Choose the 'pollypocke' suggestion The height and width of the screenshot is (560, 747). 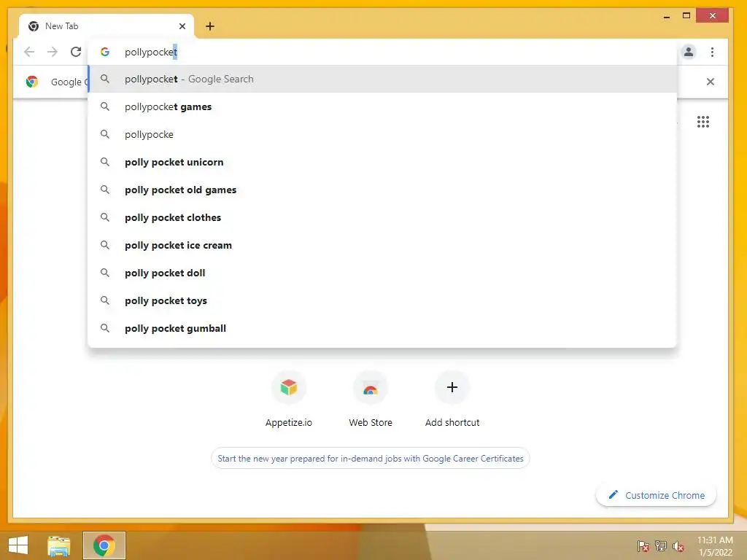click(x=382, y=134)
